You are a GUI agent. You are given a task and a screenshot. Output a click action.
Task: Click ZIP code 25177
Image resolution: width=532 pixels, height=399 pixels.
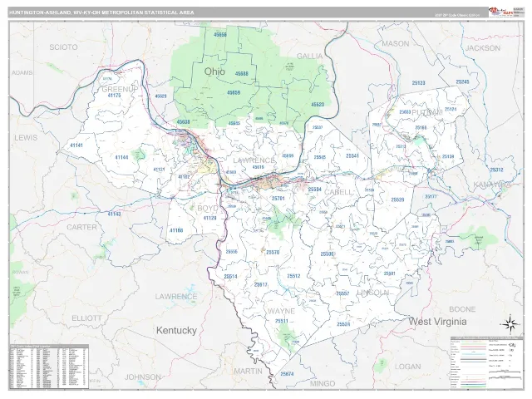click(431, 196)
